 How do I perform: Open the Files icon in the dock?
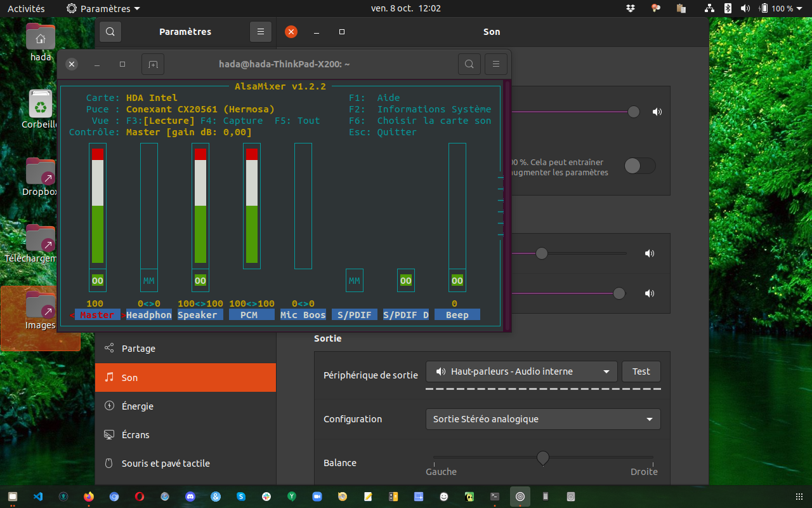pyautogui.click(x=13, y=497)
